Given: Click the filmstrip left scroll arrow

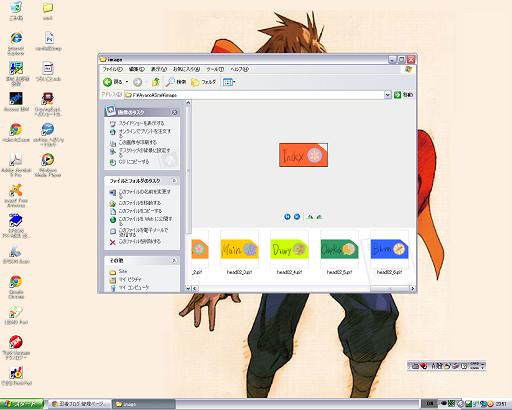Looking at the screenshot, I should (195, 288).
